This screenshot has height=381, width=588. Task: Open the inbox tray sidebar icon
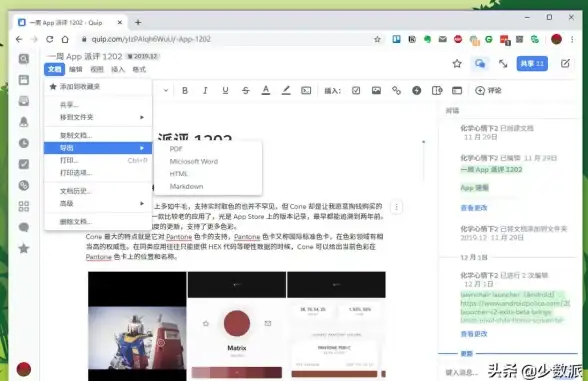pos(24,101)
